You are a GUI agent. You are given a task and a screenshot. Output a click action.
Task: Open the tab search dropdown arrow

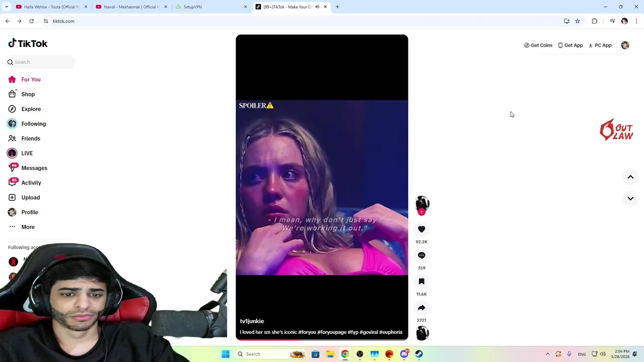(x=6, y=7)
